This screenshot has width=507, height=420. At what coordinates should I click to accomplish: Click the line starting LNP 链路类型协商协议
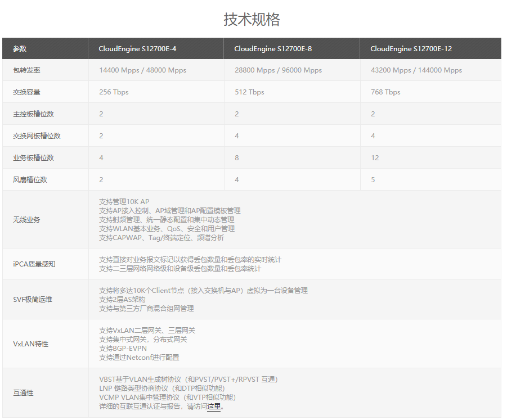(x=162, y=389)
